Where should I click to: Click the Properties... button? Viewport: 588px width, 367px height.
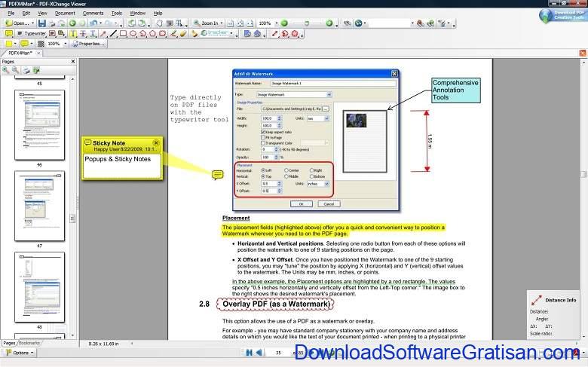[88, 44]
